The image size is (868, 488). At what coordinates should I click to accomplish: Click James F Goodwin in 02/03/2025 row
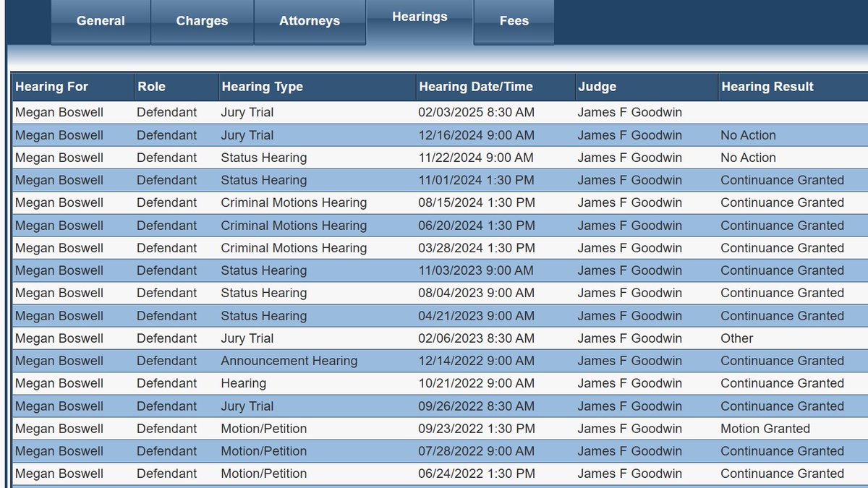pyautogui.click(x=629, y=113)
